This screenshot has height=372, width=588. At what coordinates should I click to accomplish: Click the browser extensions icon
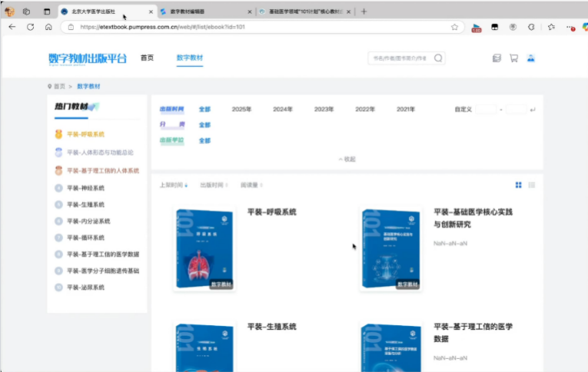(x=531, y=27)
